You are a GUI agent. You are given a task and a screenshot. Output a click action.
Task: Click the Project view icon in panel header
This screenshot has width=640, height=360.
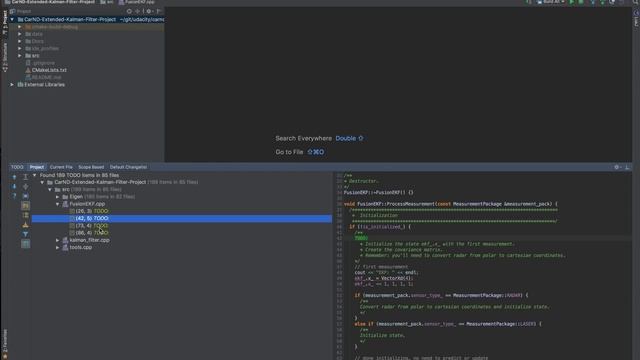coord(13,11)
